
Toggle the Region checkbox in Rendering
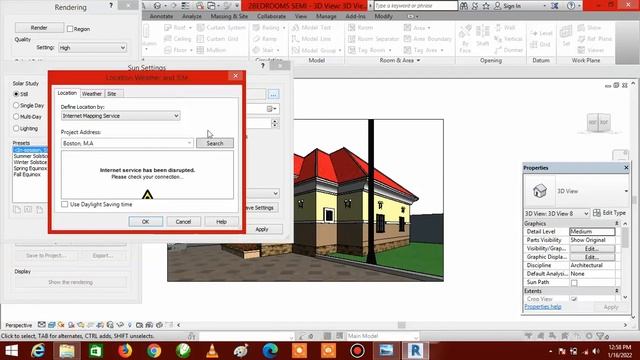(x=70, y=29)
